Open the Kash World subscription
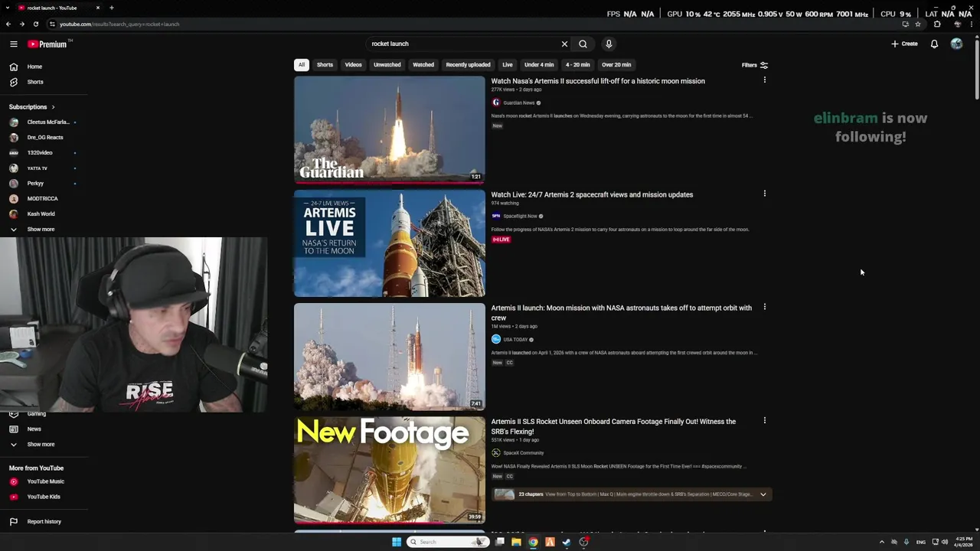 [x=43, y=214]
